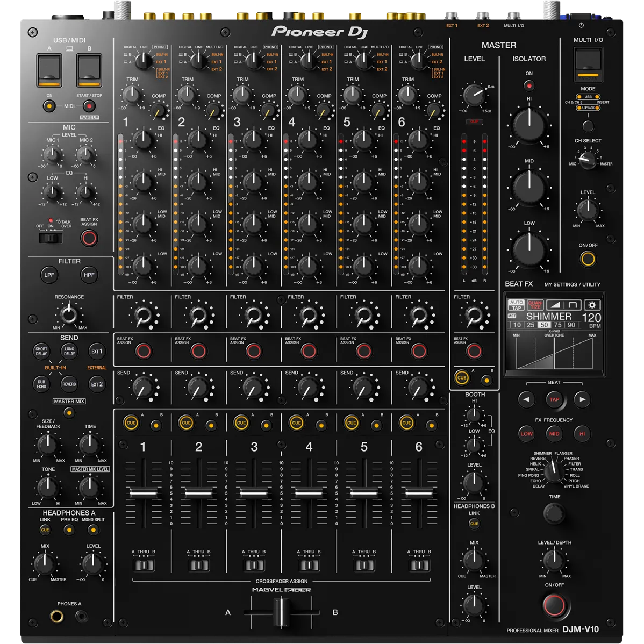The width and height of the screenshot is (644, 644).
Task: Toggle the Headphones A MONO SPLIT button
Action: (x=93, y=530)
